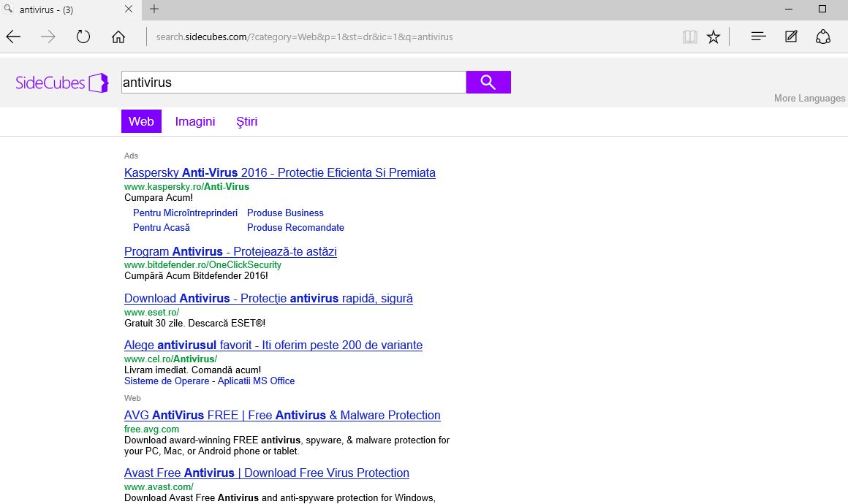The width and height of the screenshot is (848, 504).
Task: Go to the browser home page
Action: [118, 37]
